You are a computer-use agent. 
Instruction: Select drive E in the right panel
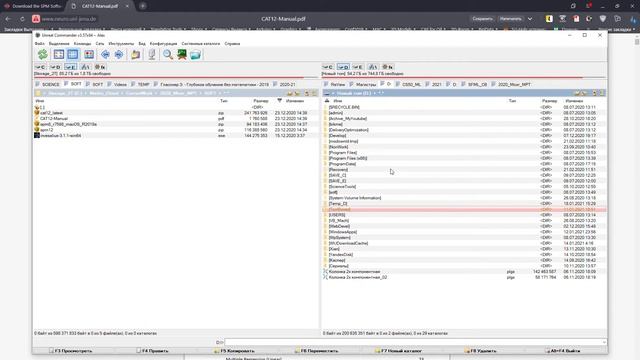(x=358, y=67)
